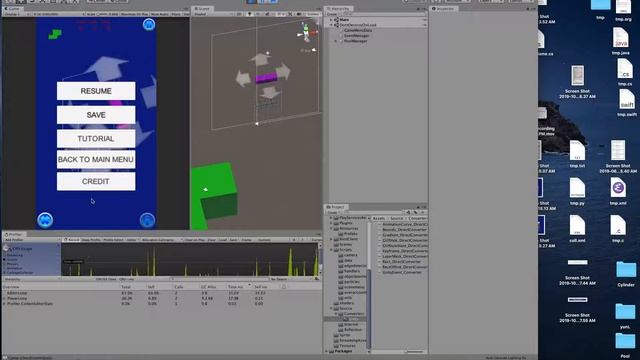Click the green tetromino piece icon in game view
This screenshot has width=640, height=360.
pyautogui.click(x=55, y=34)
